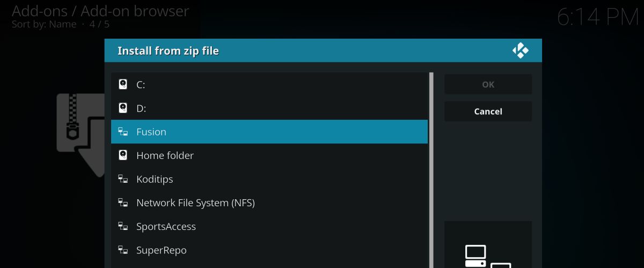Open the C: drive entry
Screen dimensions: 644x268
click(x=269, y=84)
